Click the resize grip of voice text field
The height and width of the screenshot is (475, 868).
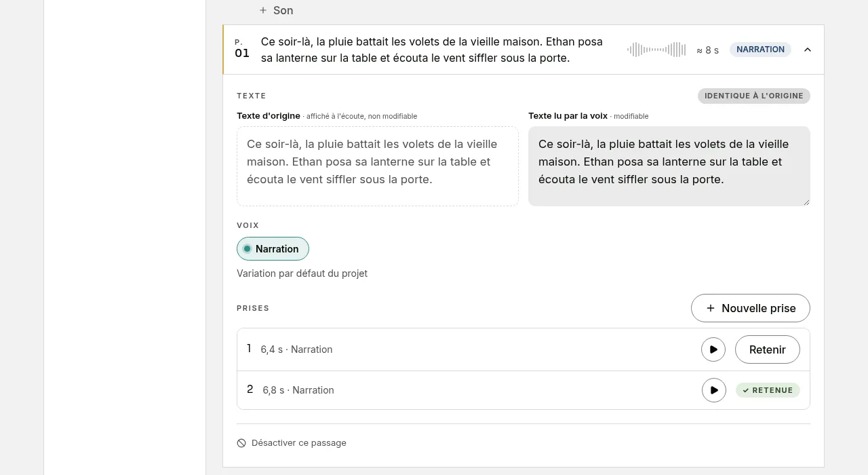[806, 202]
